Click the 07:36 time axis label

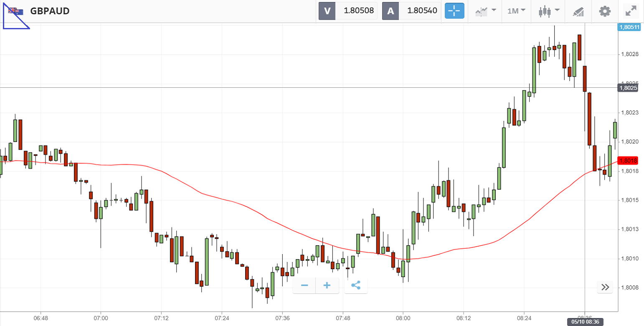point(282,318)
